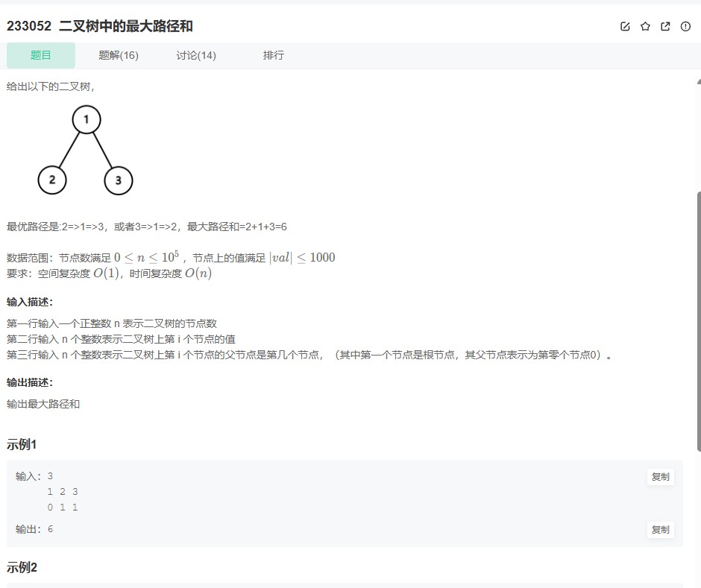The width and height of the screenshot is (701, 588).
Task: Click the line starting 第二行输入
Action: [x=121, y=339]
